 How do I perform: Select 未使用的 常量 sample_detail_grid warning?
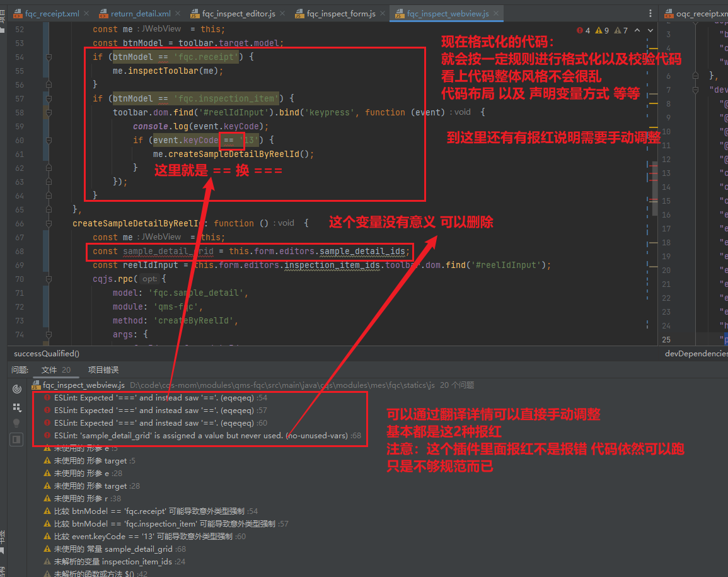115,549
